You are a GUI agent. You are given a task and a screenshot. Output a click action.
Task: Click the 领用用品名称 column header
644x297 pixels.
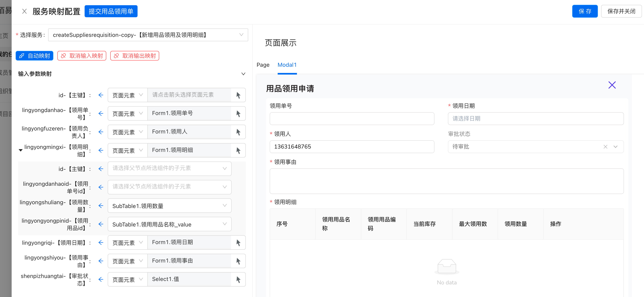pos(338,224)
